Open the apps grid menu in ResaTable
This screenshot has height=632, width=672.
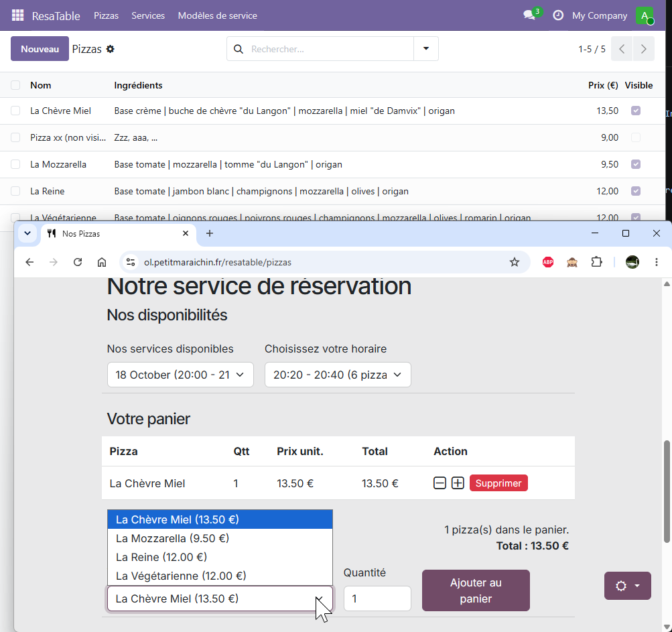(x=17, y=15)
